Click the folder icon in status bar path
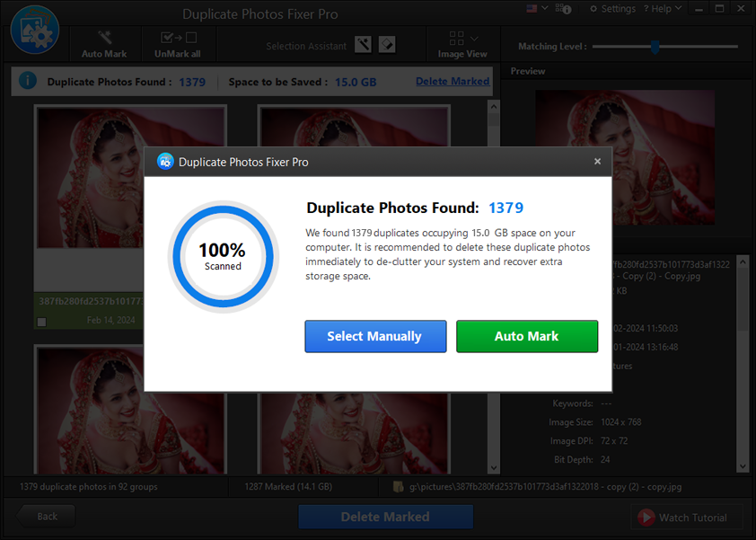This screenshot has height=540, width=756. tap(399, 486)
